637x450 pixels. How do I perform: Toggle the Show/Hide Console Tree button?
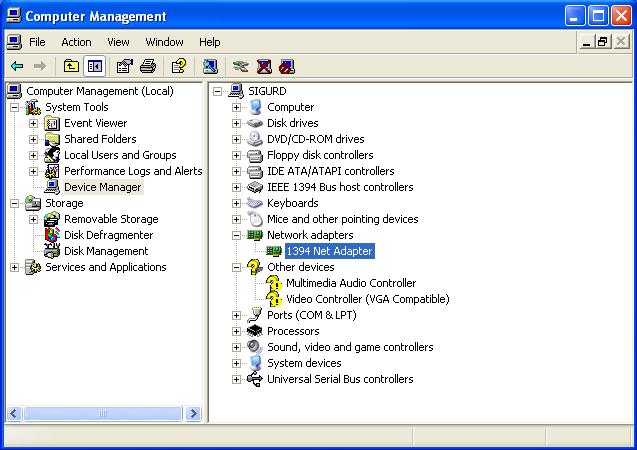95,66
